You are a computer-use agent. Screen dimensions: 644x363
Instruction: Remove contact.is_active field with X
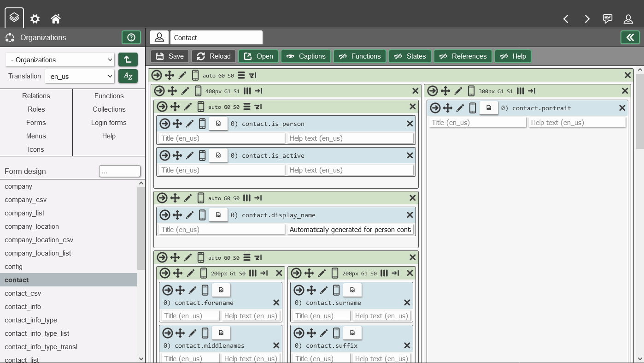click(410, 155)
